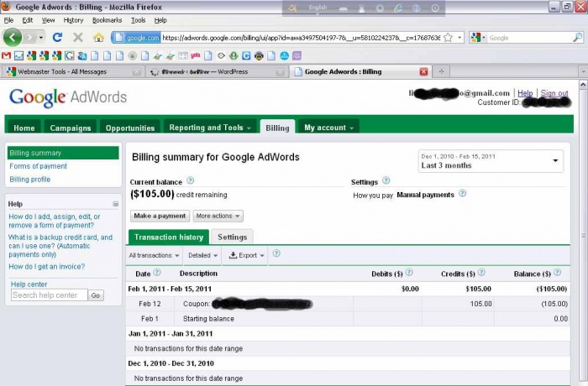
Task: Open the translate bookmark icon
Action: pyautogui.click(x=82, y=56)
